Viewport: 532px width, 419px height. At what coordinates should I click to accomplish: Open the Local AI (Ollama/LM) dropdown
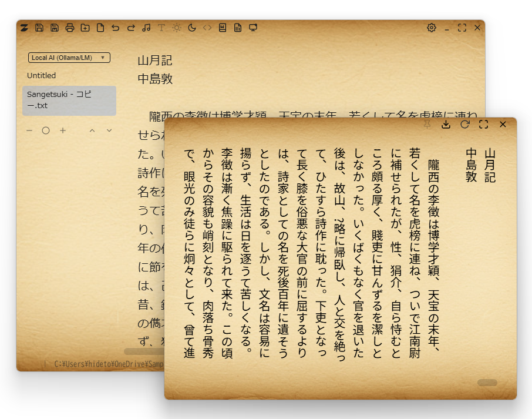pyautogui.click(x=69, y=58)
